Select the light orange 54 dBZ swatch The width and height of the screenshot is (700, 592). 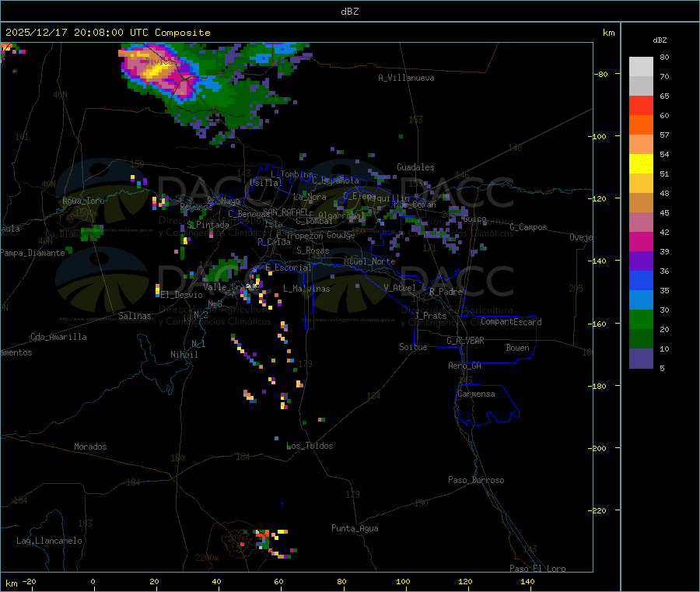(x=641, y=145)
